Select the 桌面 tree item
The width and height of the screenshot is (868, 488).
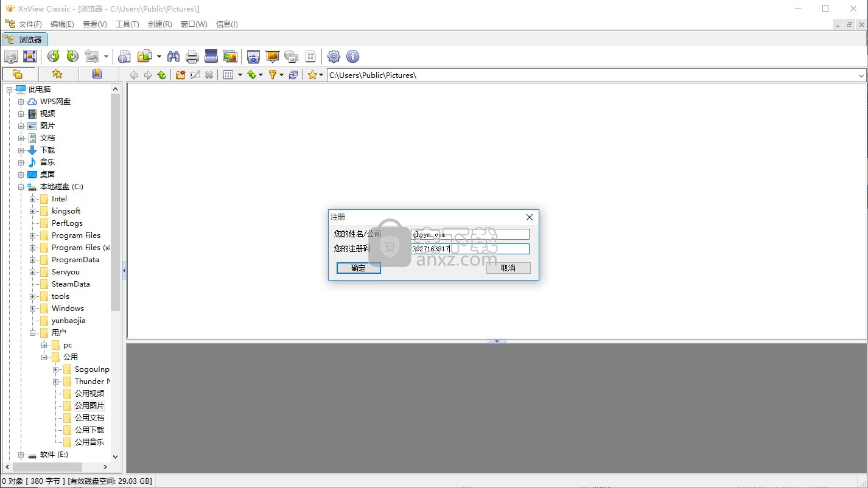point(47,175)
